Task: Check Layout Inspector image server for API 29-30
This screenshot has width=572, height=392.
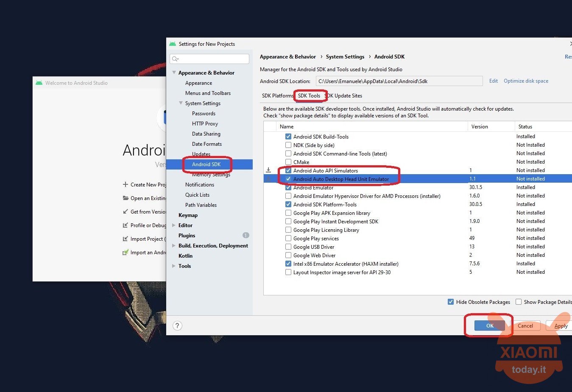Action: click(288, 272)
